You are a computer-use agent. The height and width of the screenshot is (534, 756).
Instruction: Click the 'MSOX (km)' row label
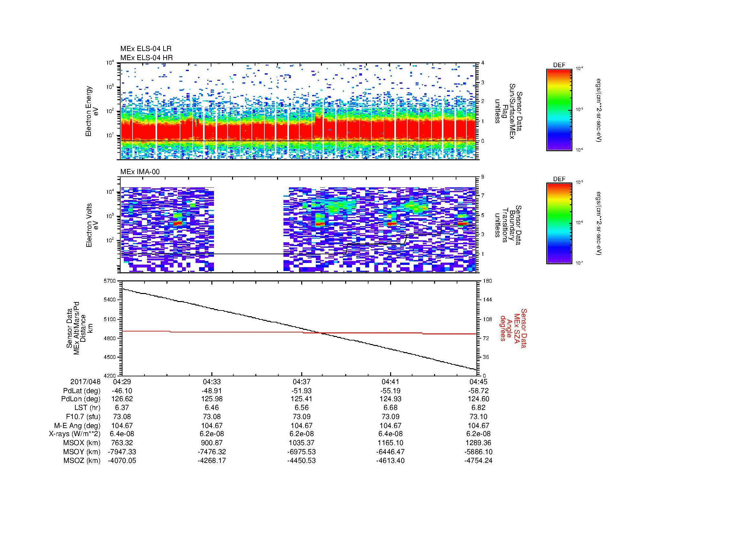pos(82,443)
